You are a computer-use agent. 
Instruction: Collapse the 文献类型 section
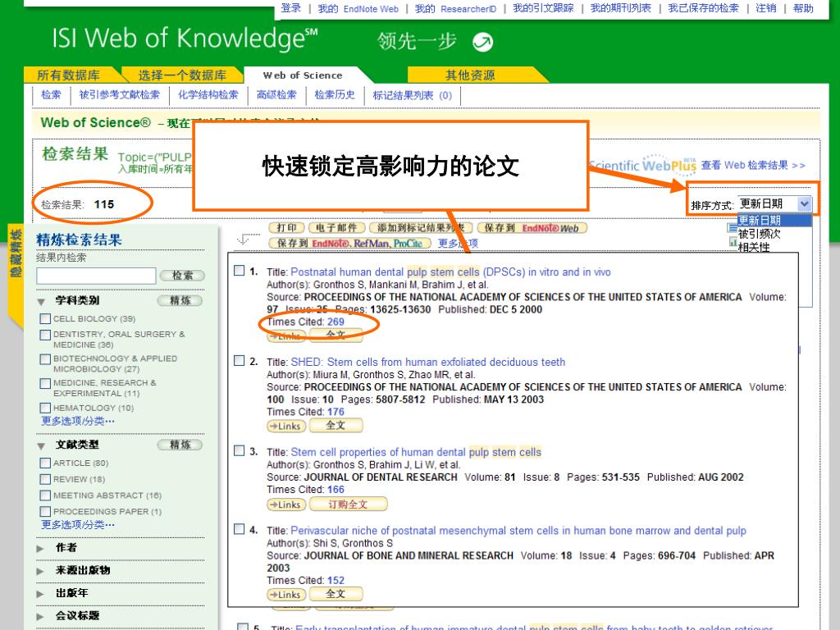click(x=41, y=445)
